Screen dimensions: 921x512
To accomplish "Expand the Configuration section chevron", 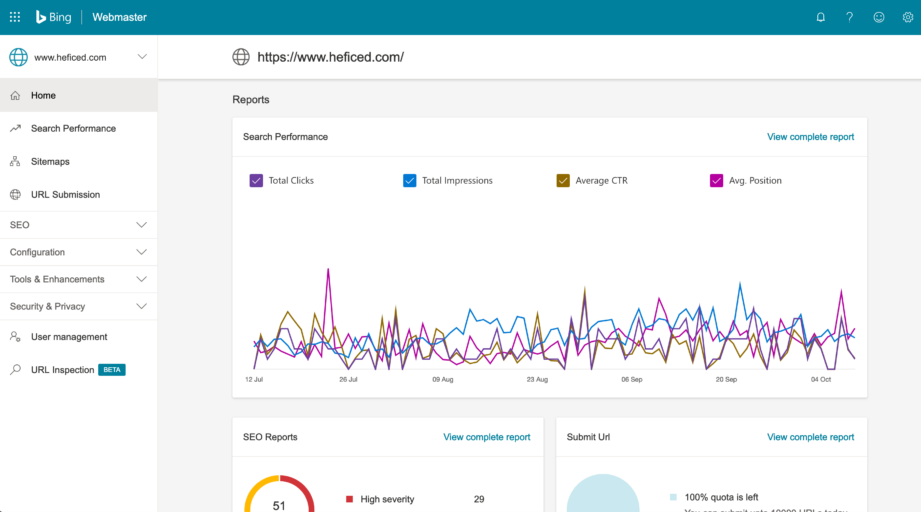I will (142, 252).
